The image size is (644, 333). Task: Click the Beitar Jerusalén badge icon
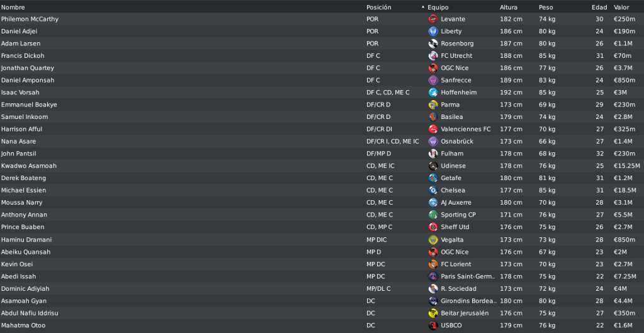433,313
